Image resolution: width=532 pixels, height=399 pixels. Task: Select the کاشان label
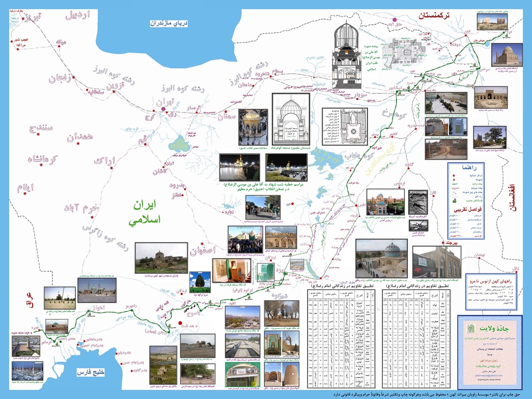[x=160, y=172]
